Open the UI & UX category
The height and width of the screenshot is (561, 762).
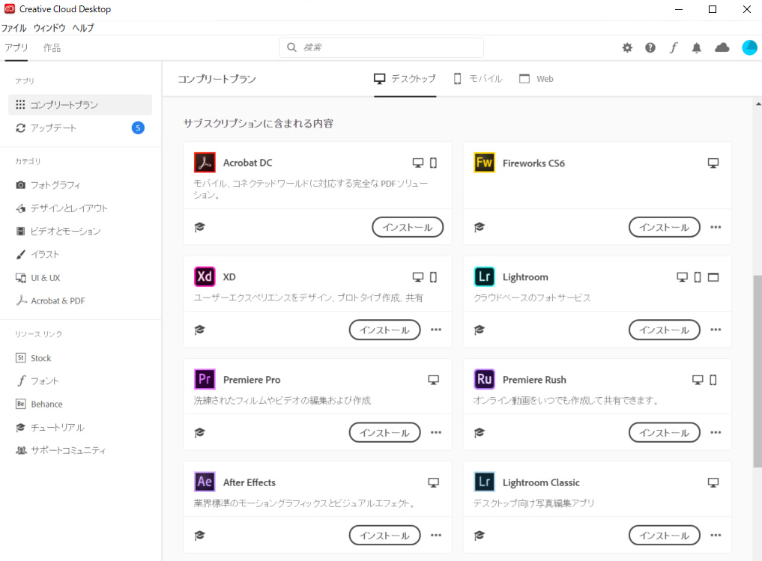coord(38,278)
